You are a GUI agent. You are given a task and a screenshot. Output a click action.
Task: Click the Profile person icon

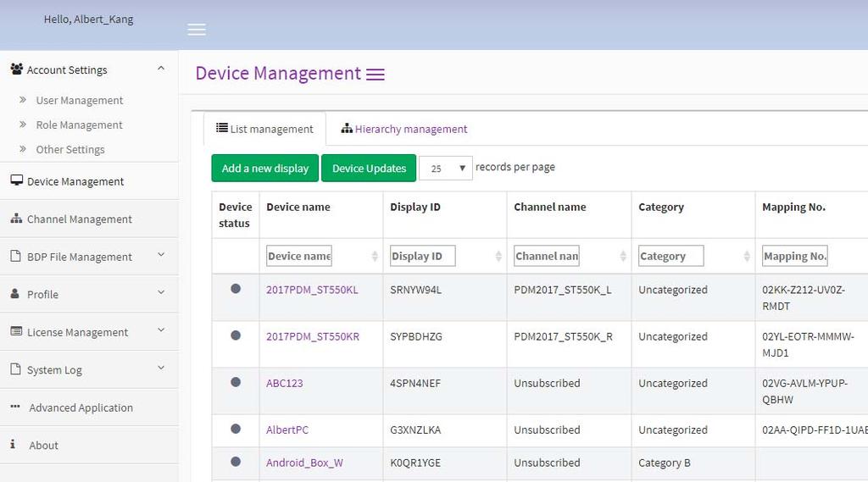point(15,293)
